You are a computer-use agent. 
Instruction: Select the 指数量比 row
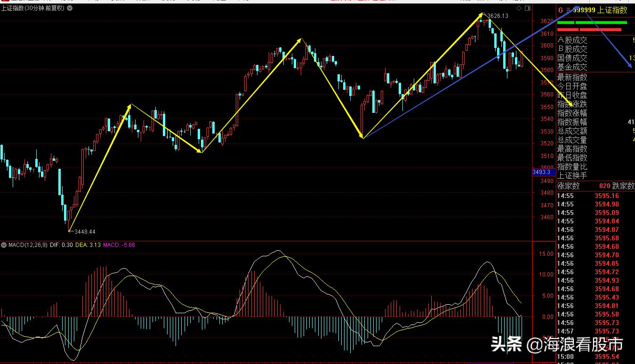point(596,166)
